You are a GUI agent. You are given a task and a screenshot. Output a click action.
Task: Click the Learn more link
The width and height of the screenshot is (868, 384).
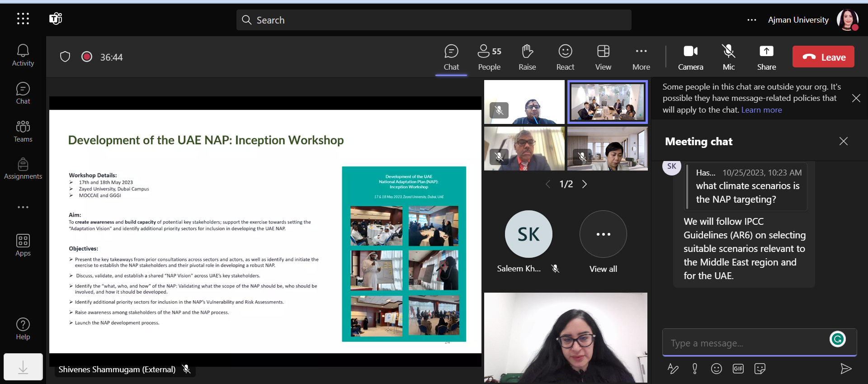click(x=761, y=110)
